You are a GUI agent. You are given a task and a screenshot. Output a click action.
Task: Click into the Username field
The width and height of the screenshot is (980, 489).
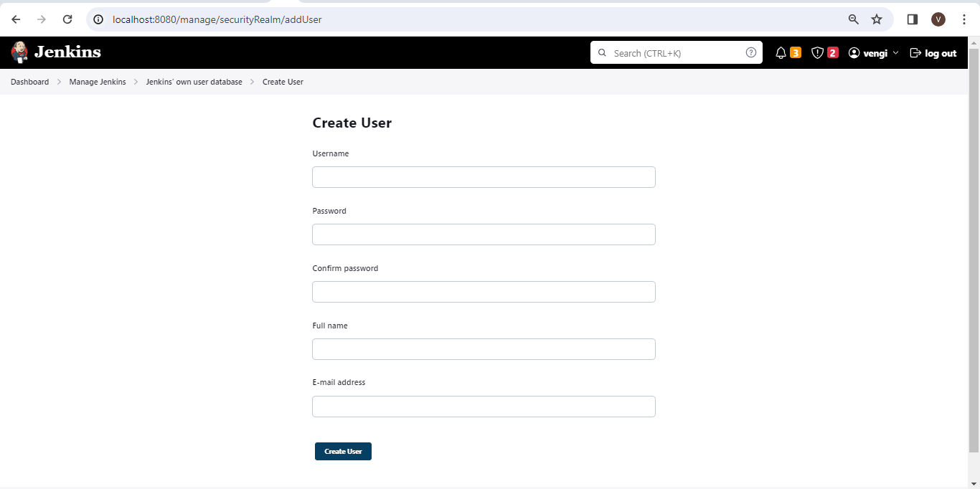click(x=484, y=177)
